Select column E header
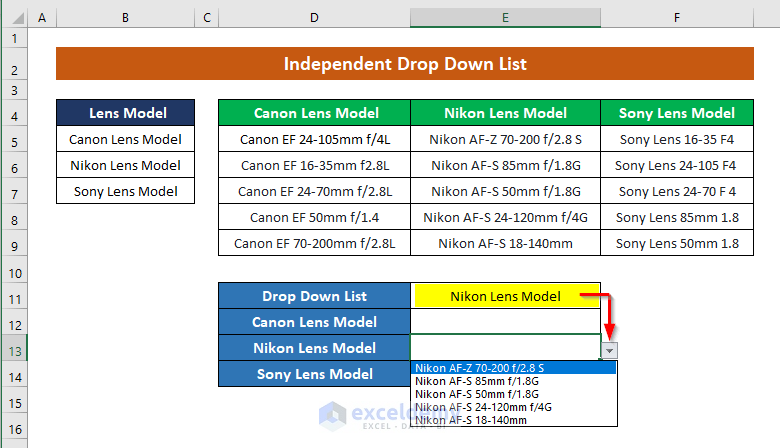This screenshot has height=448, width=780. point(505,18)
